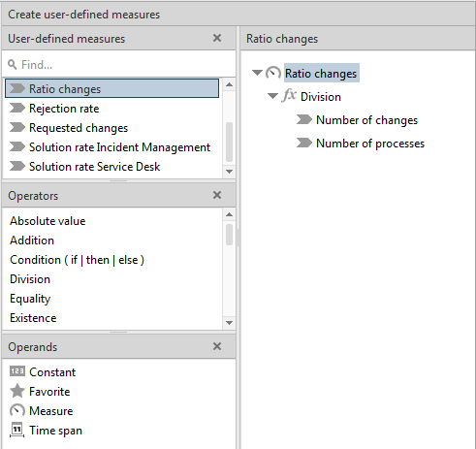
Task: Choose the Time span operand
Action: pos(55,431)
